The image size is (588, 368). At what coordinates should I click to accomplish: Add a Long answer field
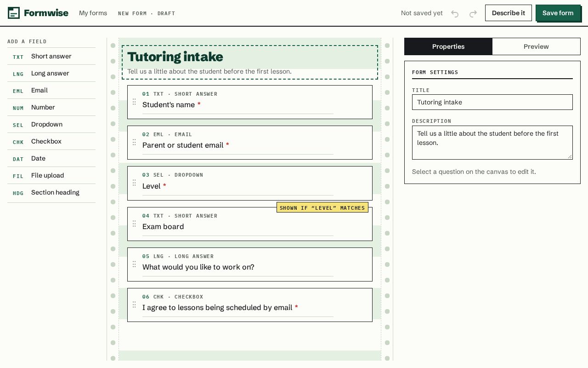(51, 73)
